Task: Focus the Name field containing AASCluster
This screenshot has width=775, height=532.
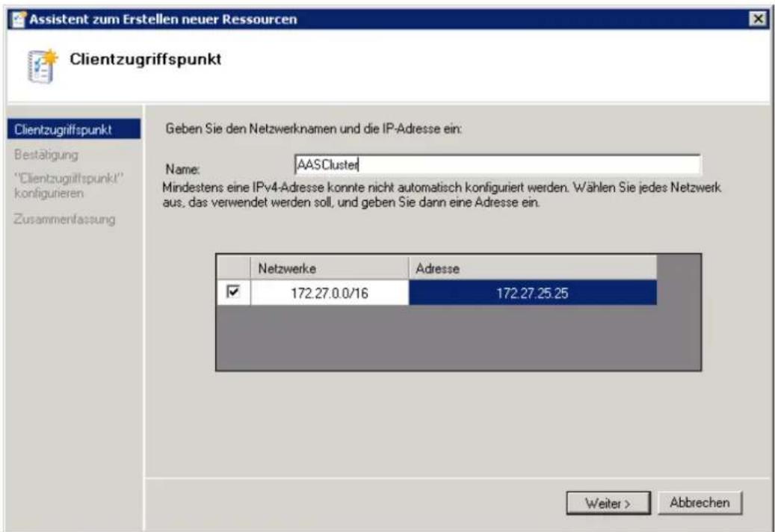Action: click(x=497, y=164)
